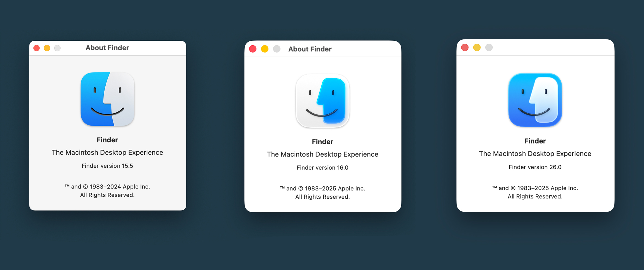Click the Finder icon in version 15.5 window
This screenshot has width=644, height=270.
(x=107, y=99)
